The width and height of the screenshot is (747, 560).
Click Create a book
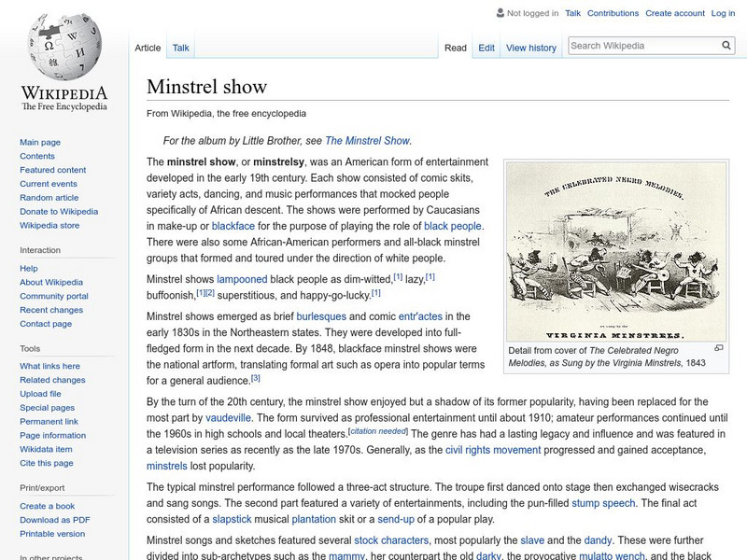(x=48, y=506)
